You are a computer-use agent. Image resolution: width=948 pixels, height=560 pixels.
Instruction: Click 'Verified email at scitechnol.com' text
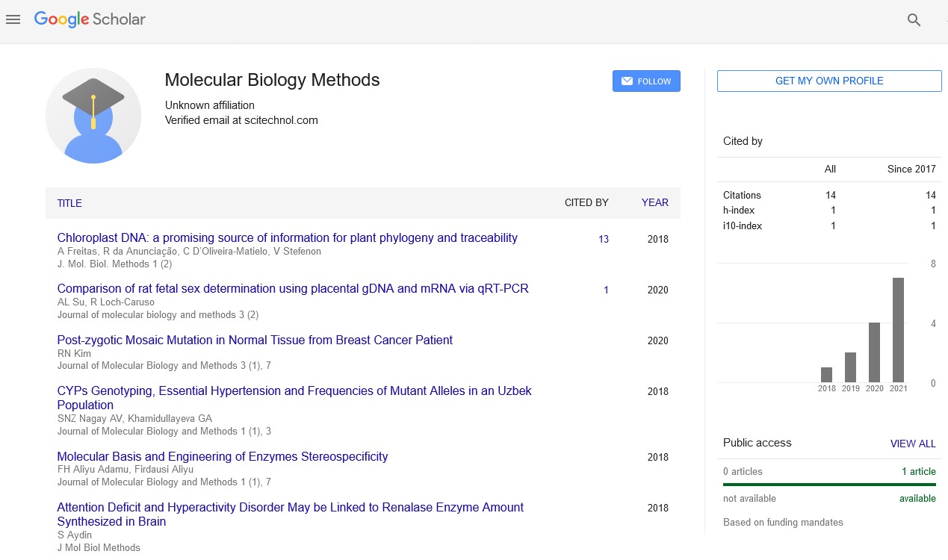(x=241, y=119)
